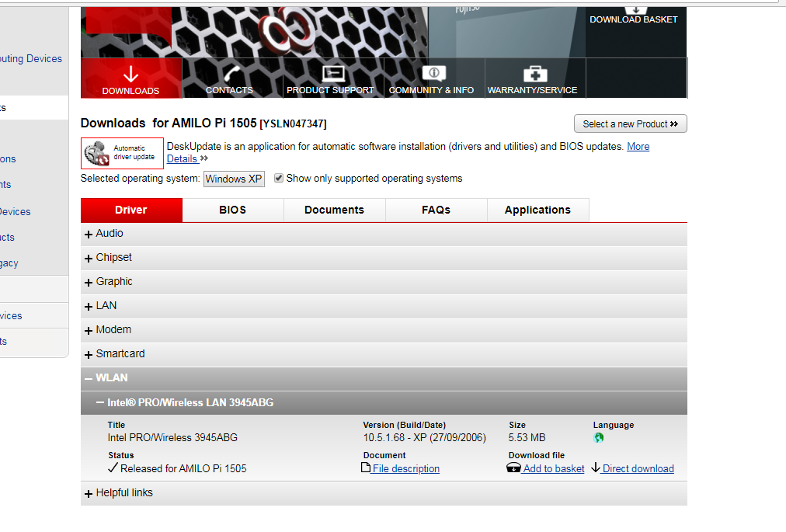This screenshot has height=532, width=786.
Task: Click the File description document icon
Action: (x=366, y=468)
